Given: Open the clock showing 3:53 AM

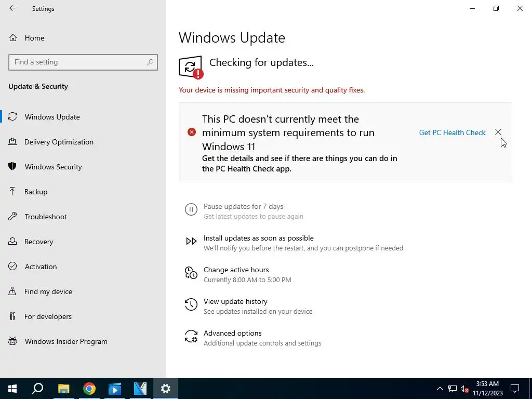Looking at the screenshot, I should (487, 389).
